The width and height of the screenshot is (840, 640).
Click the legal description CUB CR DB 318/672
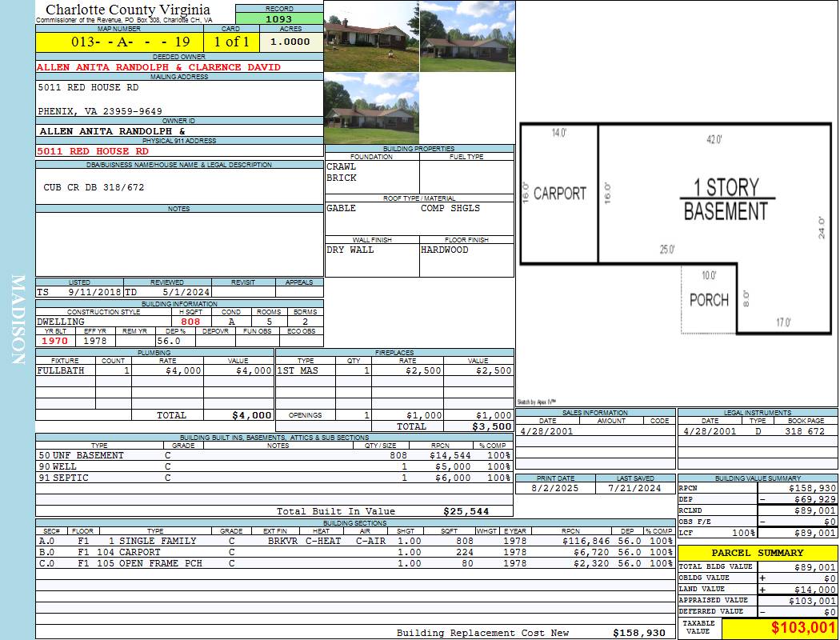click(94, 187)
